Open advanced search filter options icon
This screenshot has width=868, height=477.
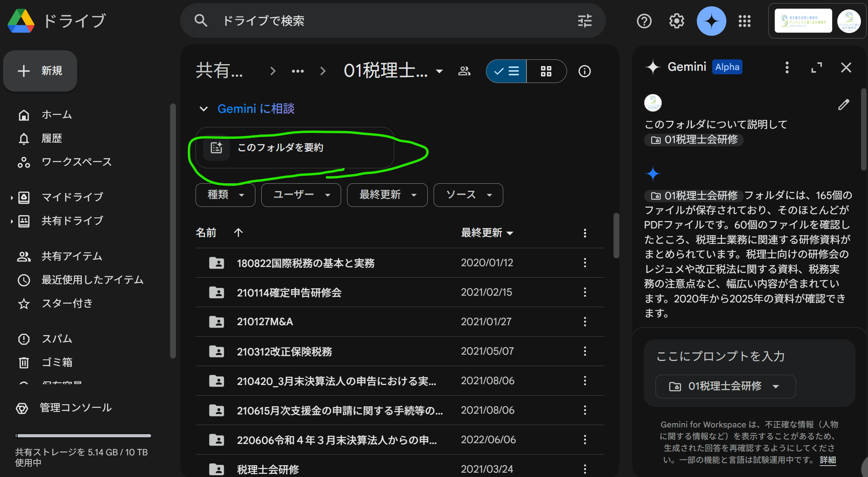[x=585, y=20]
